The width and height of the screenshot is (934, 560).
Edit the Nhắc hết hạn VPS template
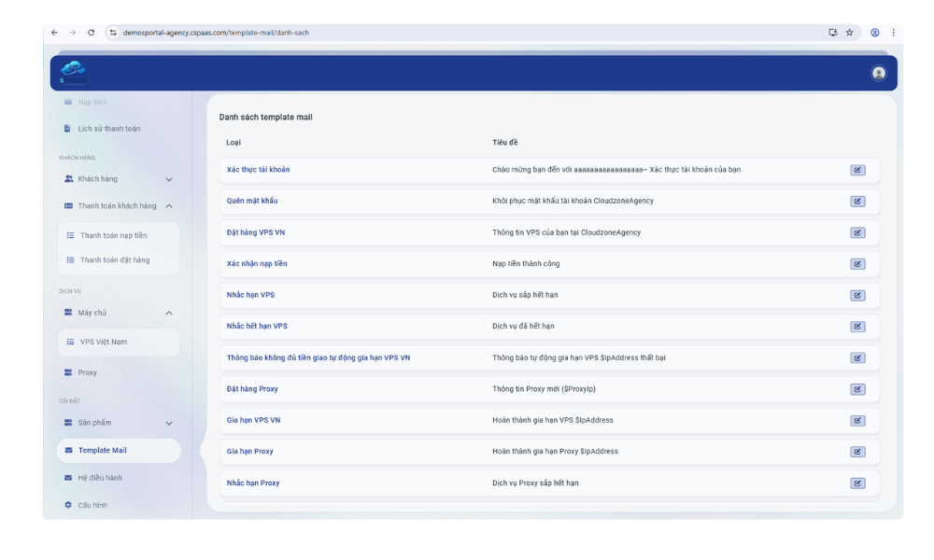tap(857, 326)
